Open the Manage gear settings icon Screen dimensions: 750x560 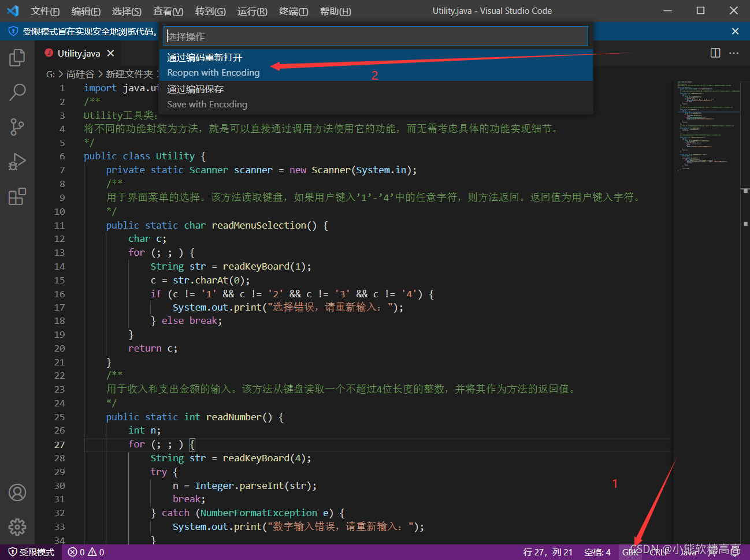coord(17,527)
